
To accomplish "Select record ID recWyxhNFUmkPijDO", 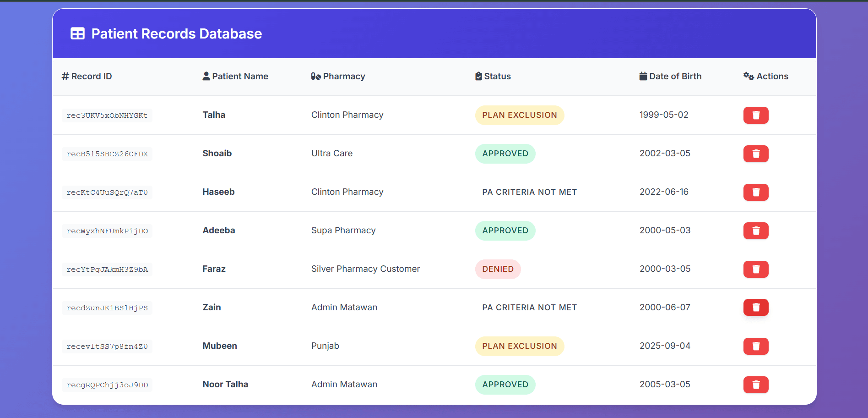I will click(107, 231).
